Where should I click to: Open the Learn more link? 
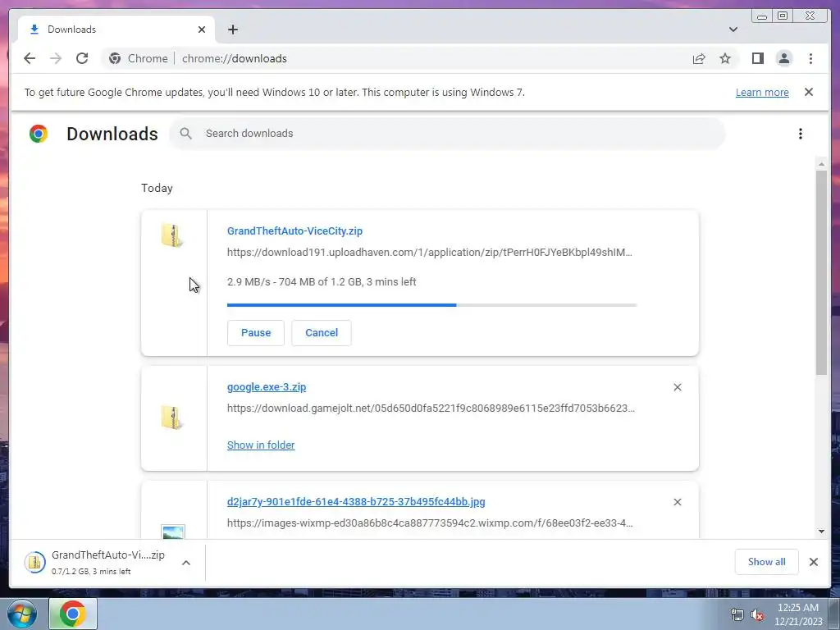(762, 92)
